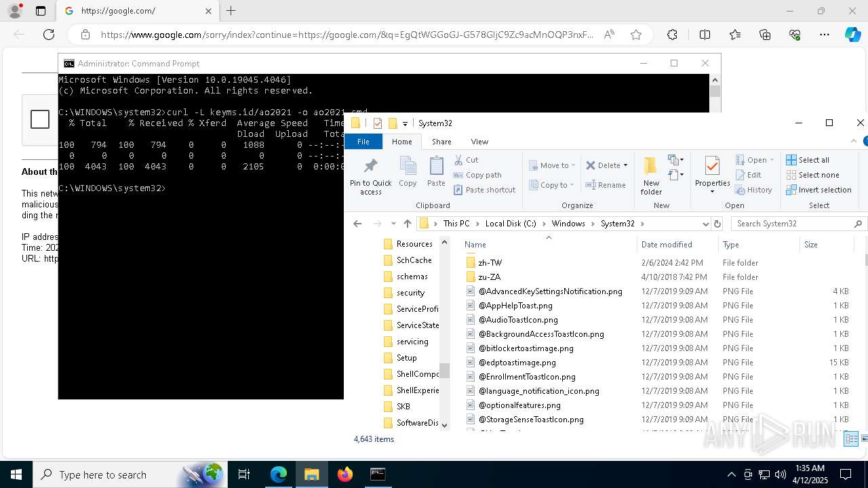Click the Edge address bar URL
Viewport: 868px width, 488px height.
pyautogui.click(x=347, y=35)
